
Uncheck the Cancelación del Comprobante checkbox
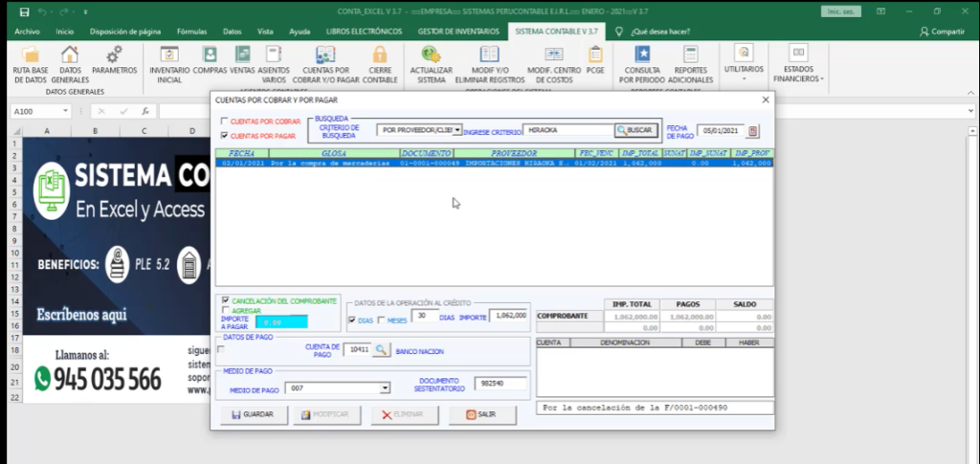225,300
